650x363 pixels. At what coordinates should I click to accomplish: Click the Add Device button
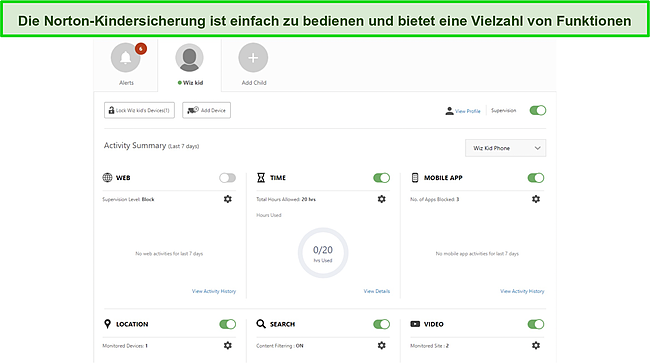pyautogui.click(x=206, y=110)
